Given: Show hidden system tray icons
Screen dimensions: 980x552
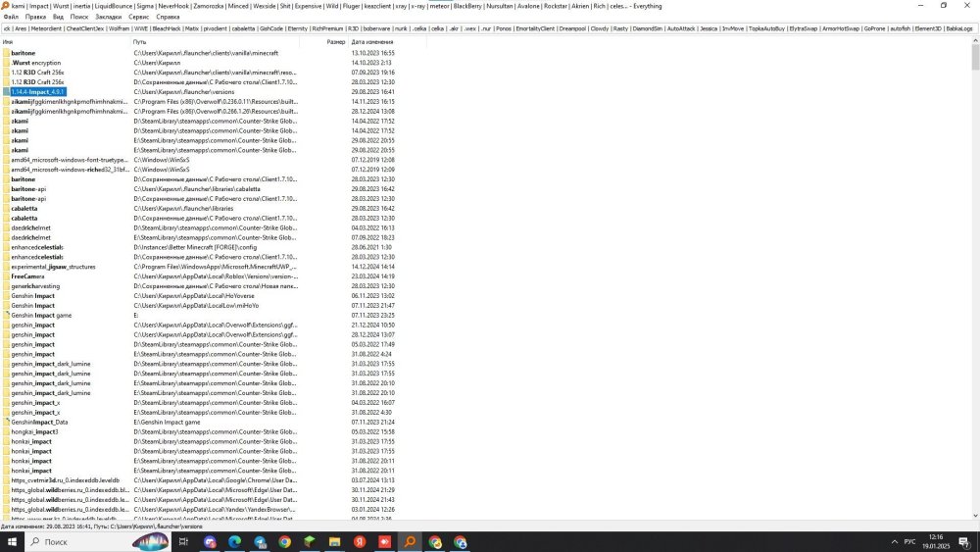Looking at the screenshot, I should coord(895,541).
